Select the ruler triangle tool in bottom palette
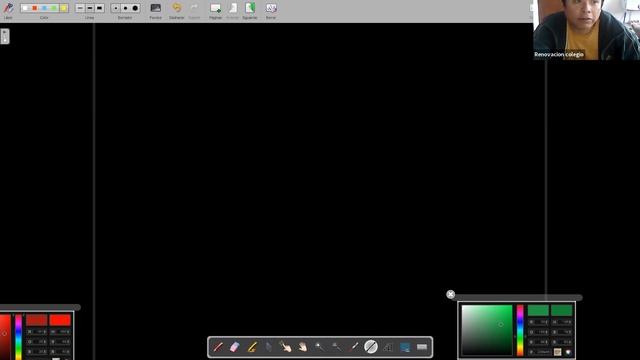Image resolution: width=640 pixels, height=360 pixels. [388, 347]
